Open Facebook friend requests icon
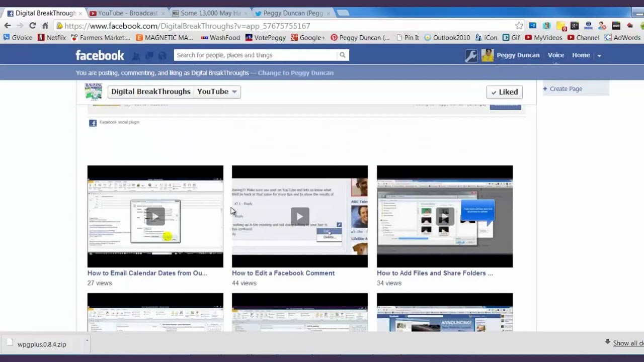The height and width of the screenshot is (362, 644). tap(136, 56)
